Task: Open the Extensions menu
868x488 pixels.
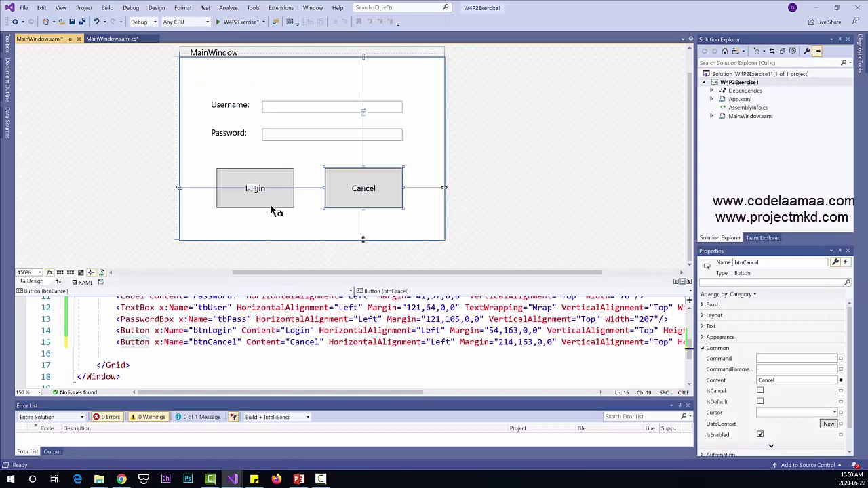Action: point(281,7)
